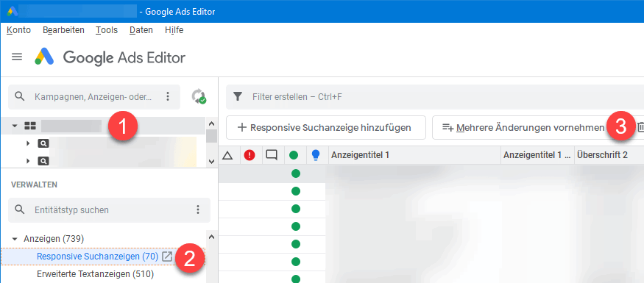Open the Konto menu
Viewport: 644px width, 283px height.
[19, 30]
